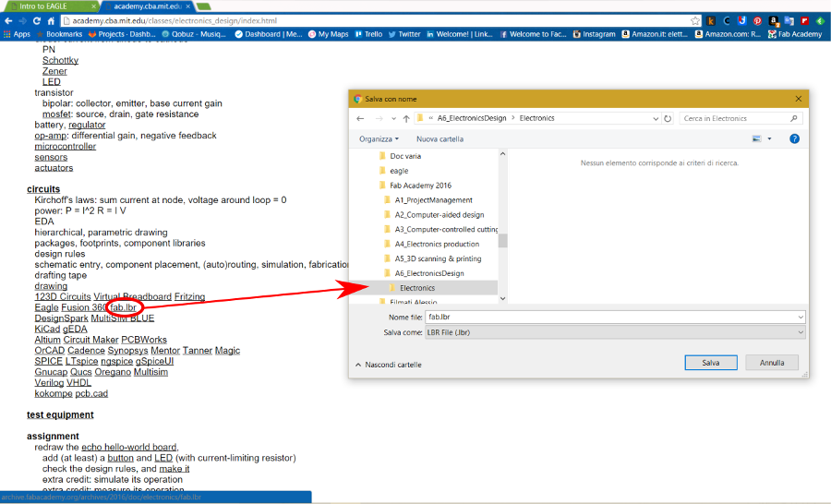The image size is (831, 504).
Task: Click the search magnifier in dialog
Action: tap(793, 118)
